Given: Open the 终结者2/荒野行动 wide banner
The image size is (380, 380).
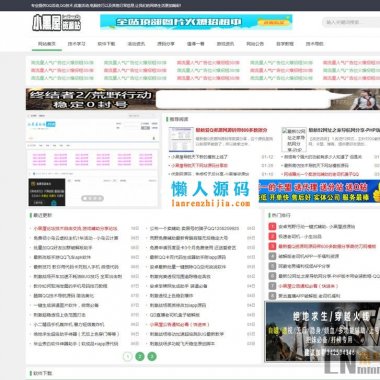Looking at the screenshot, I should (203, 99).
